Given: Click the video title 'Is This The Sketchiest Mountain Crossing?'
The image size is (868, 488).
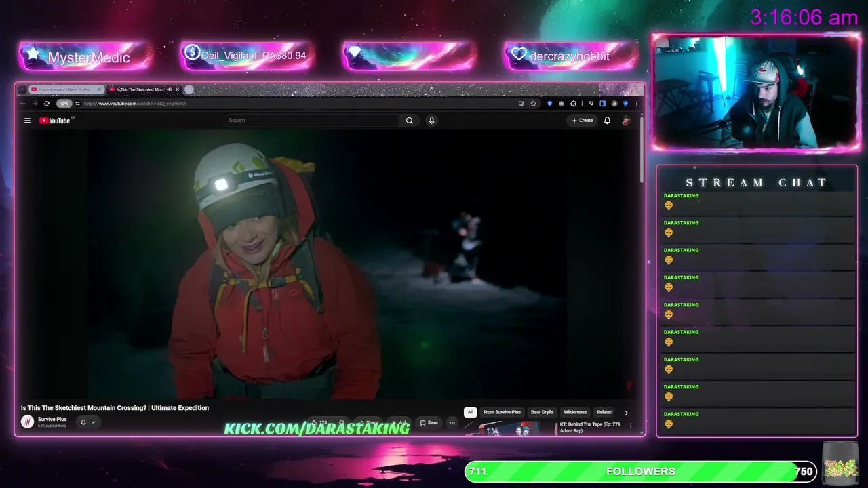Looking at the screenshot, I should 115,408.
